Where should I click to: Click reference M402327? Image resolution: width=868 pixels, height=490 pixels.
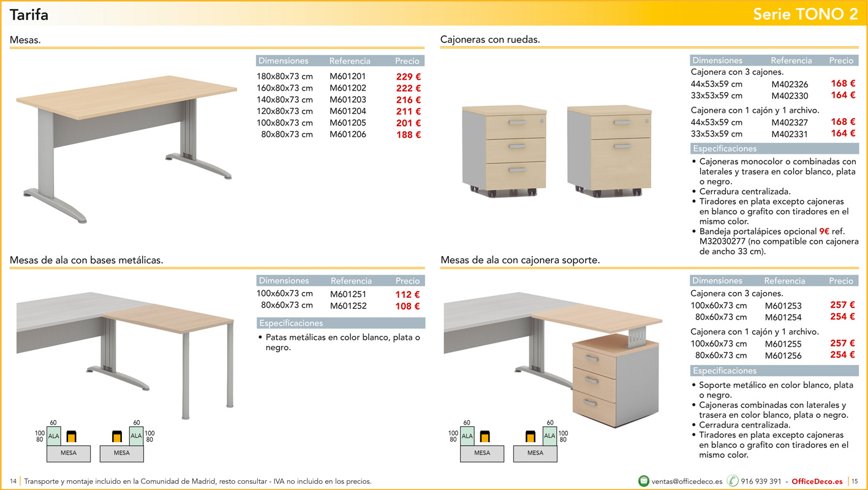[x=790, y=123]
